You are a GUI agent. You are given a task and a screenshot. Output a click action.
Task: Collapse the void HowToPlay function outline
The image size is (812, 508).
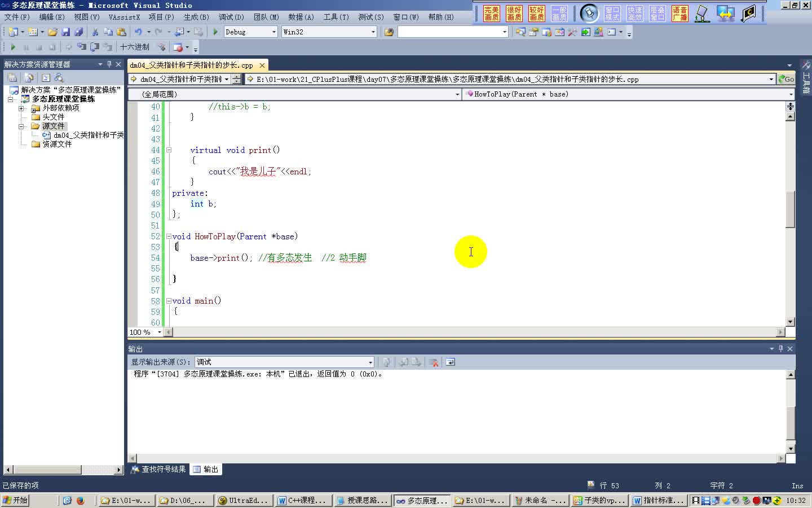point(168,237)
